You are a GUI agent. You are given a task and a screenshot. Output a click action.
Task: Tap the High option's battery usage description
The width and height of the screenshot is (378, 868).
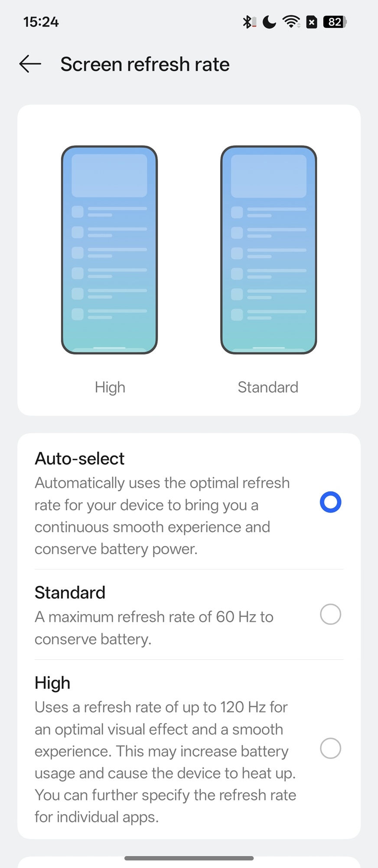pos(165,762)
